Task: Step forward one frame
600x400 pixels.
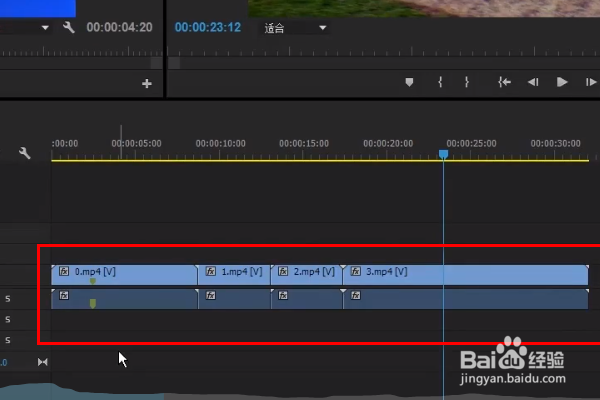Action: (591, 82)
